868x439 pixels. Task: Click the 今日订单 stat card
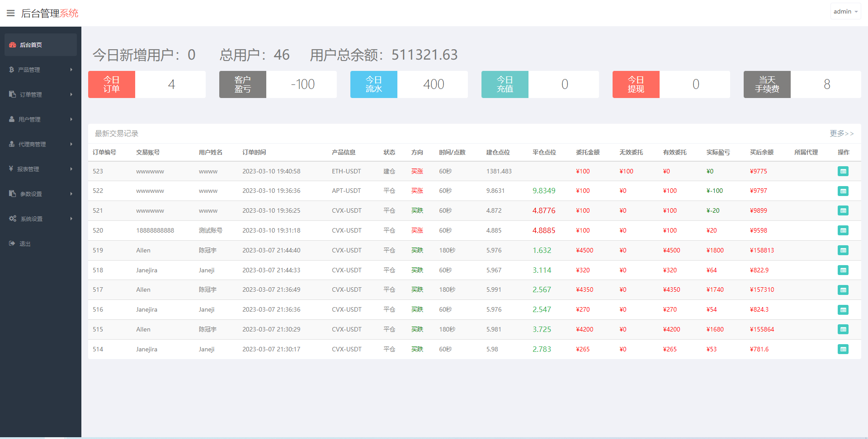pyautogui.click(x=147, y=84)
